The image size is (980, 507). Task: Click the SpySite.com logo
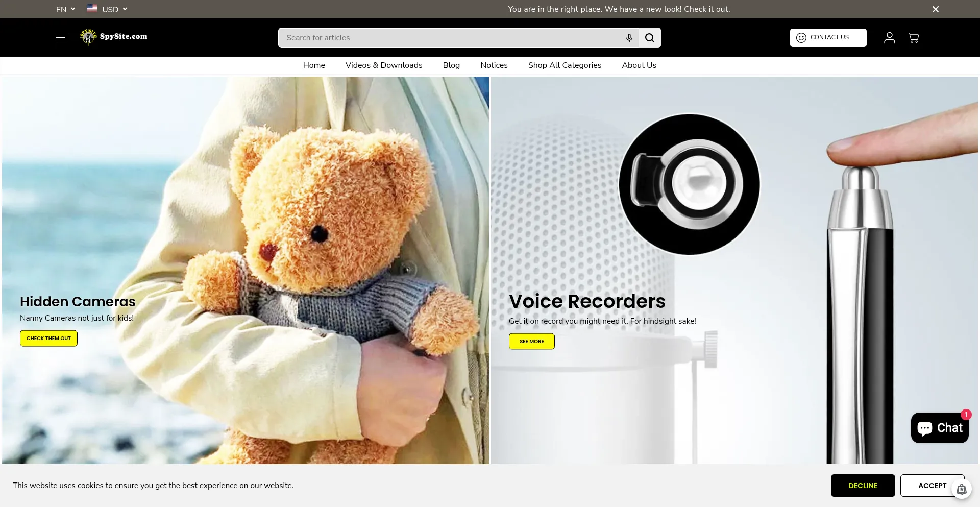click(114, 37)
